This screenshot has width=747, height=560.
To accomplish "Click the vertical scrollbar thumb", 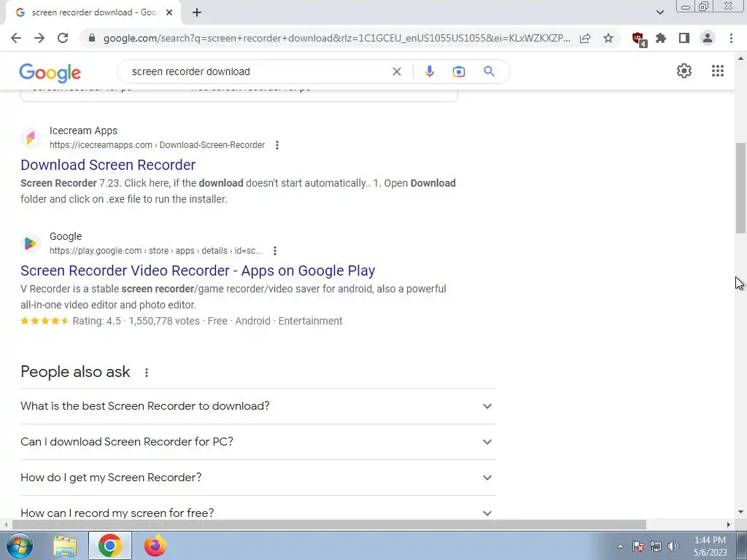I will 740,188.
